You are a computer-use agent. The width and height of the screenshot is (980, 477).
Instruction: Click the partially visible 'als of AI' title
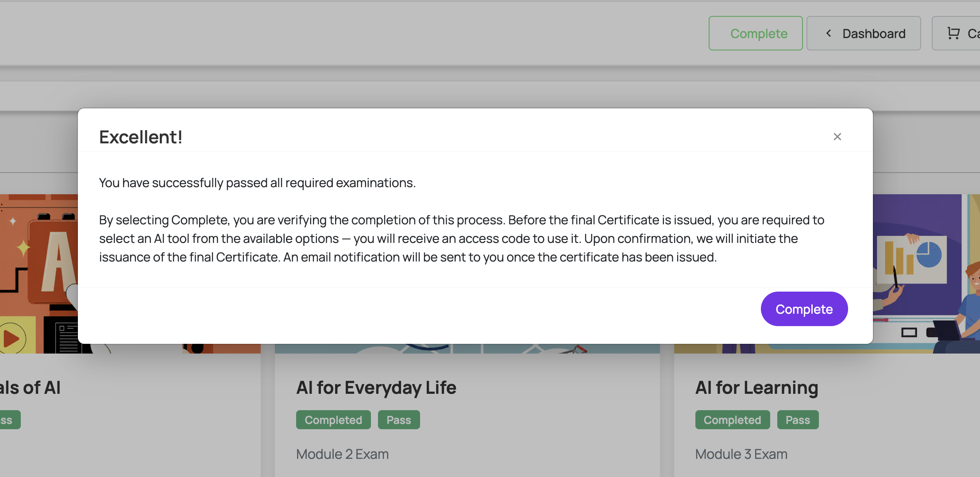[30, 388]
